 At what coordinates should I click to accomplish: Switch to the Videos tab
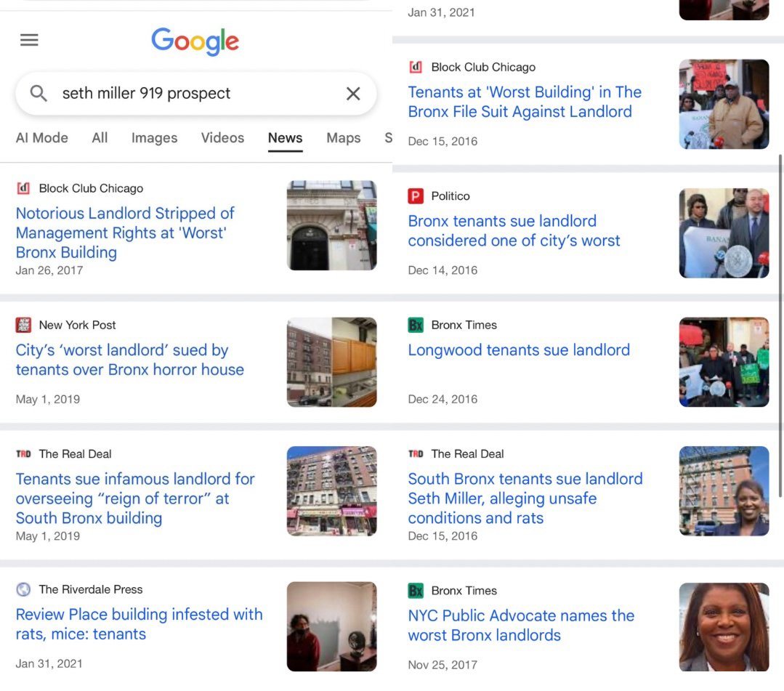point(222,138)
